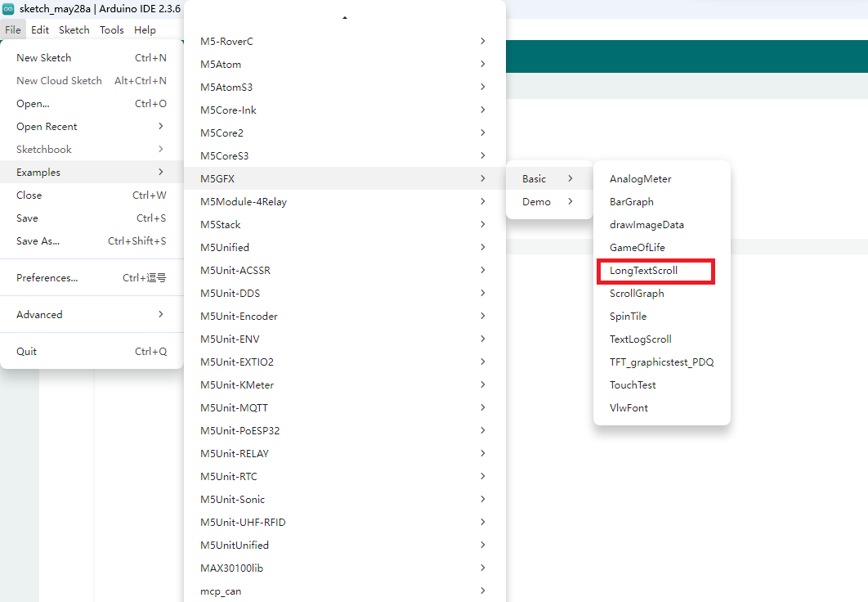Expand the Sketchbook submenu

point(92,150)
